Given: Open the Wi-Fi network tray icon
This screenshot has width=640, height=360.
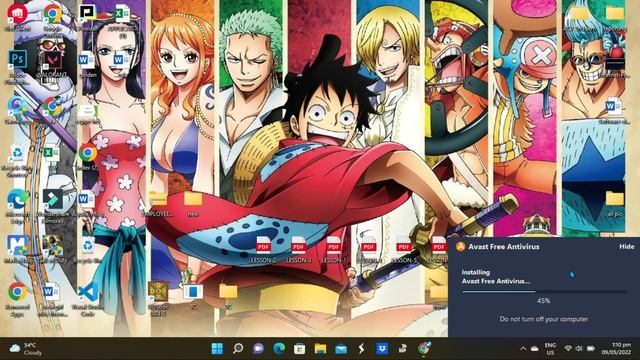Looking at the screenshot, I should 568,349.
